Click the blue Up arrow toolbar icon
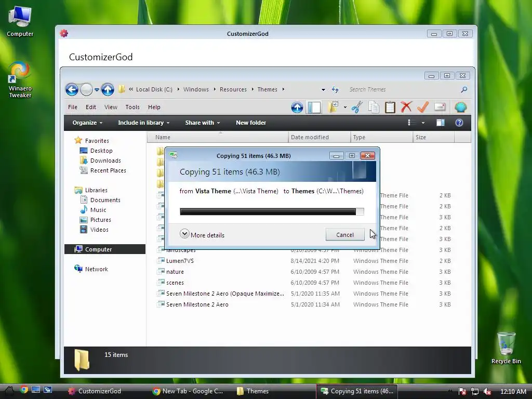The width and height of the screenshot is (532, 399). [x=297, y=107]
